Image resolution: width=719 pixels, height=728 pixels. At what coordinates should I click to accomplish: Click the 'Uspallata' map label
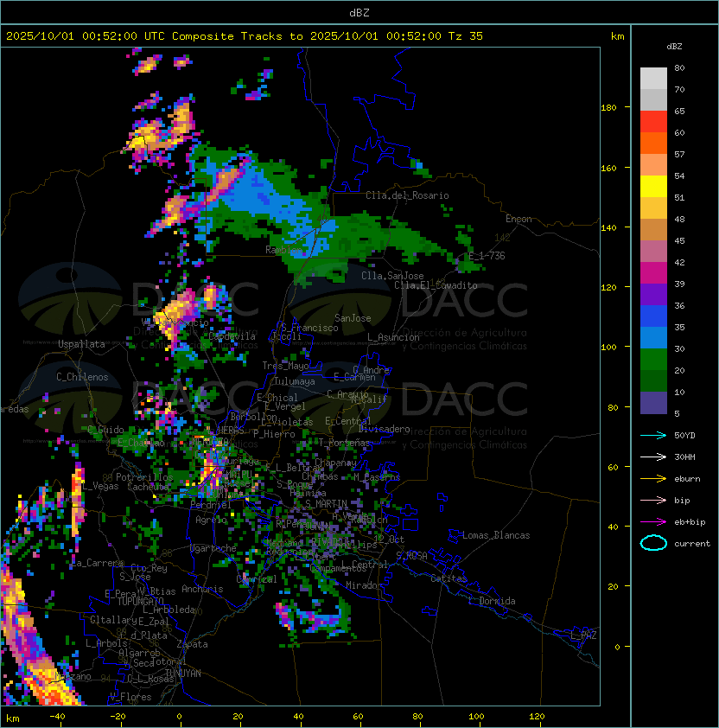tap(81, 344)
